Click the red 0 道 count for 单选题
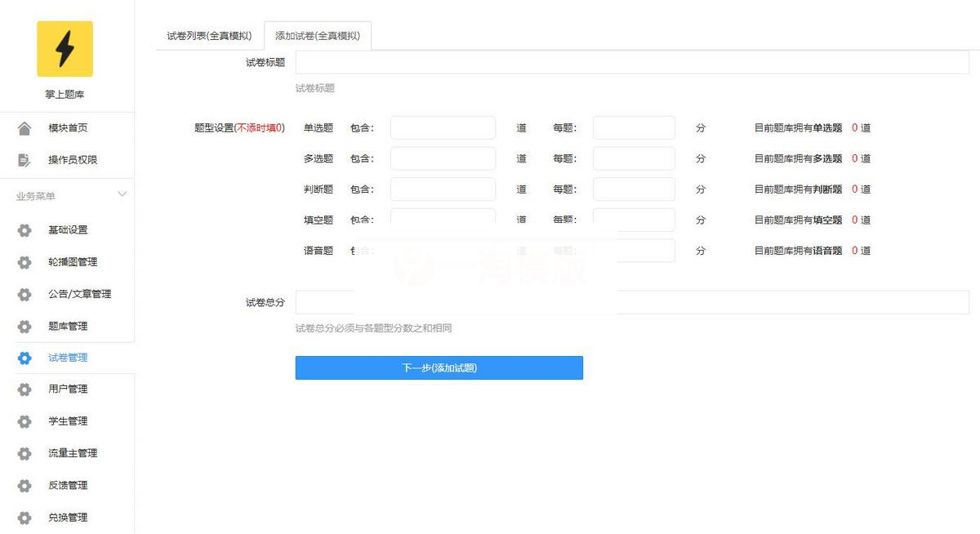The image size is (980, 534). tap(860, 127)
